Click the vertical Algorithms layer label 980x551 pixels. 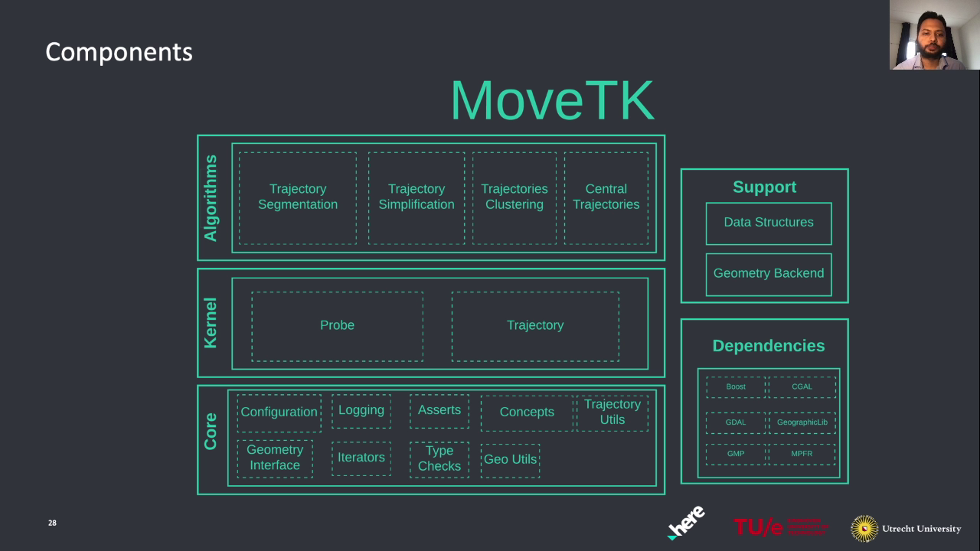pos(211,198)
